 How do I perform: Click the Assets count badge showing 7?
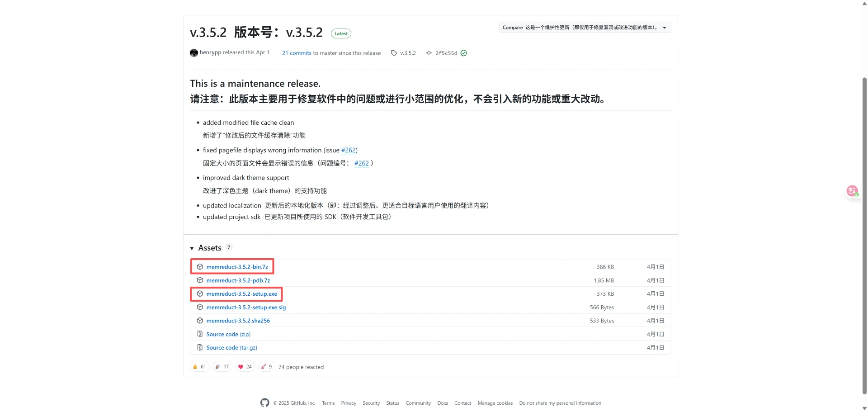[x=229, y=247]
